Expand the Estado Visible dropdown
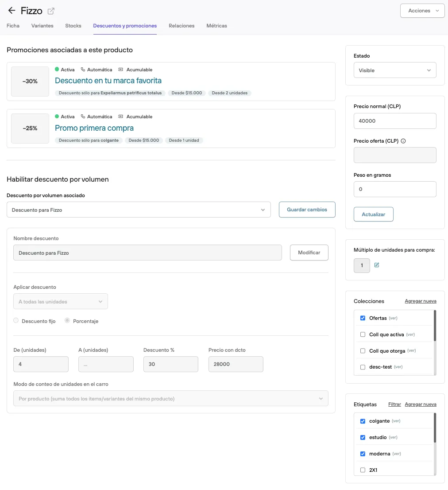This screenshot has height=490, width=448. (x=395, y=70)
